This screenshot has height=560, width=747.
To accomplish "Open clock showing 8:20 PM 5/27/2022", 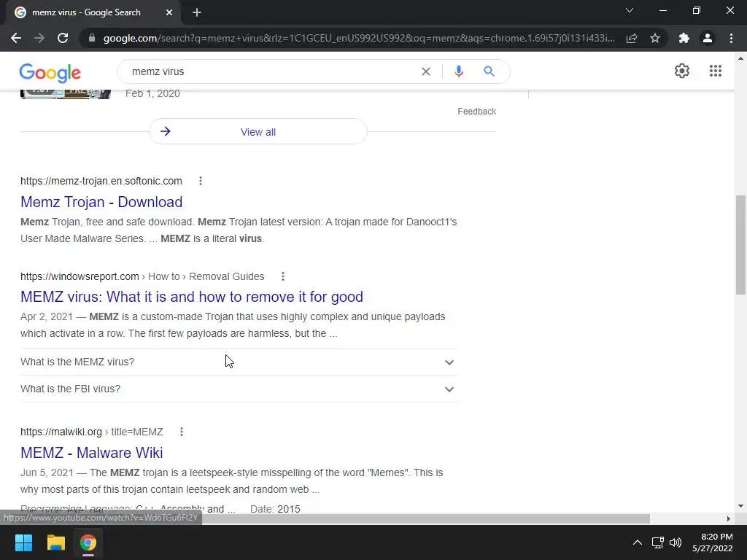I will (x=713, y=542).
